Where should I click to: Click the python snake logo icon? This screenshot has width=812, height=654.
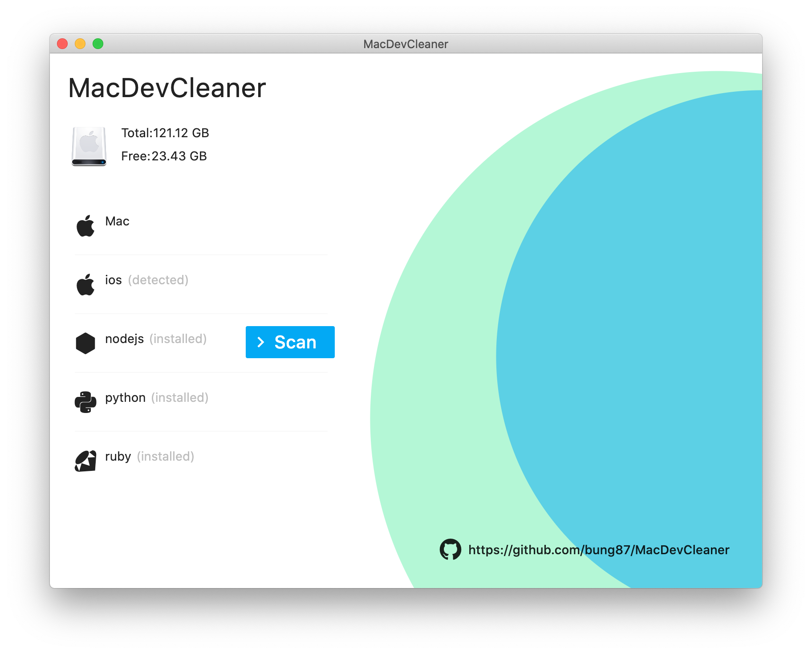point(85,402)
